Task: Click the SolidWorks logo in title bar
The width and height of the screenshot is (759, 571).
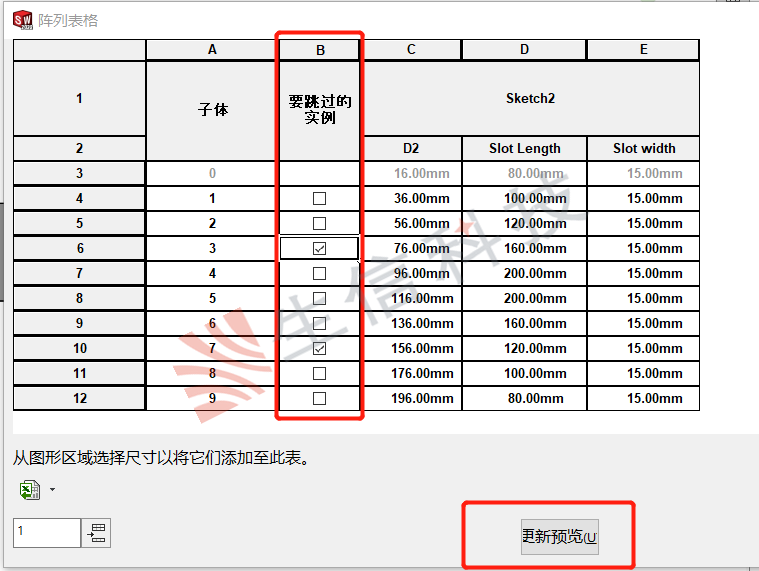Action: click(23, 20)
